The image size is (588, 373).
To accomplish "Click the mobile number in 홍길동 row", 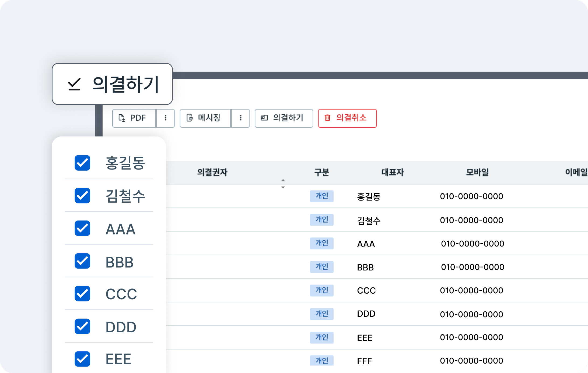I will click(x=471, y=196).
